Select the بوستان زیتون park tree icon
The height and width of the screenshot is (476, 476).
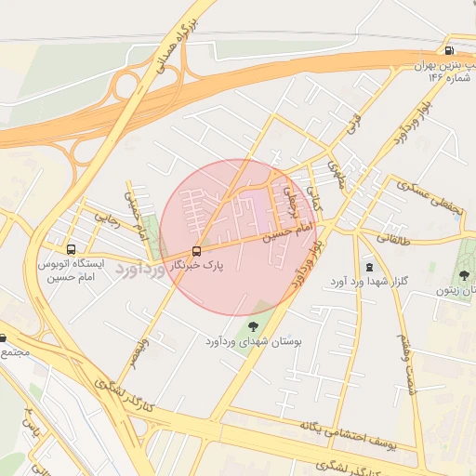click(x=464, y=275)
